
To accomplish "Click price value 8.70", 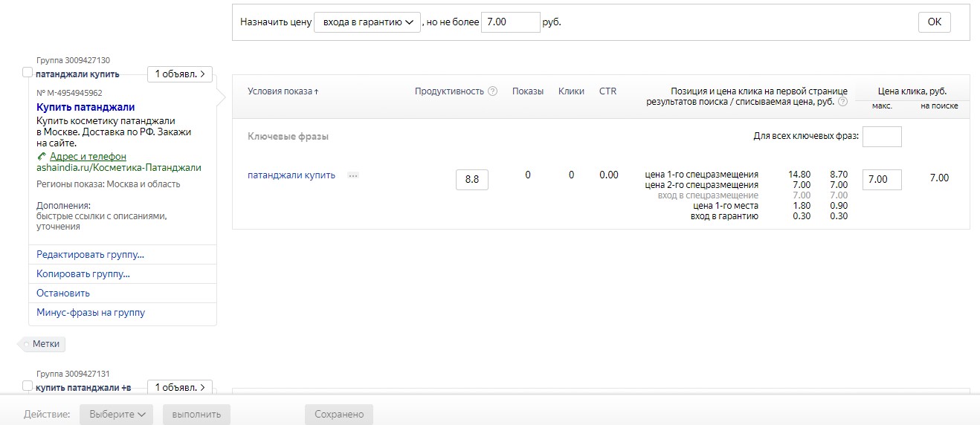I will (839, 175).
